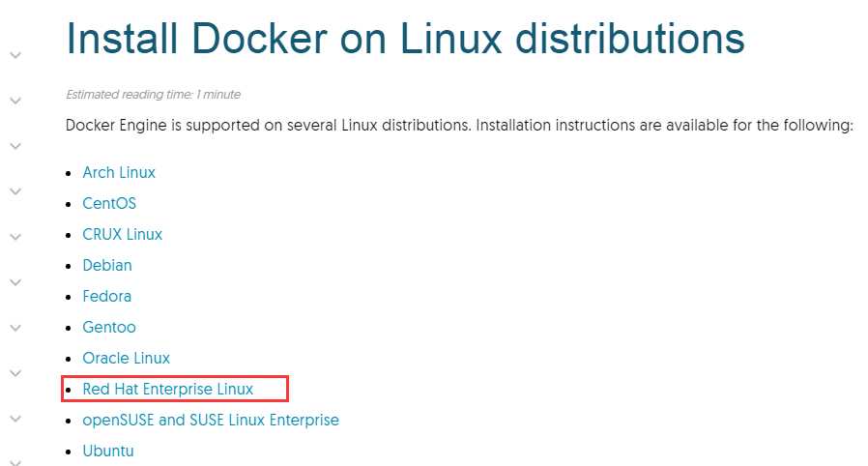Viewport: 868px width, 466px height.
Task: Open the CRUX Linux link
Action: [x=123, y=235]
